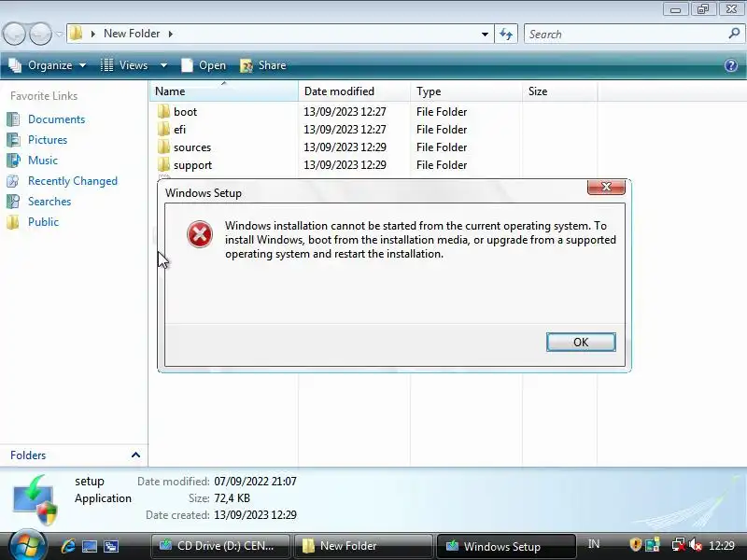Minimize the Explorer window
Screen dimensions: 747x560
[675, 9]
